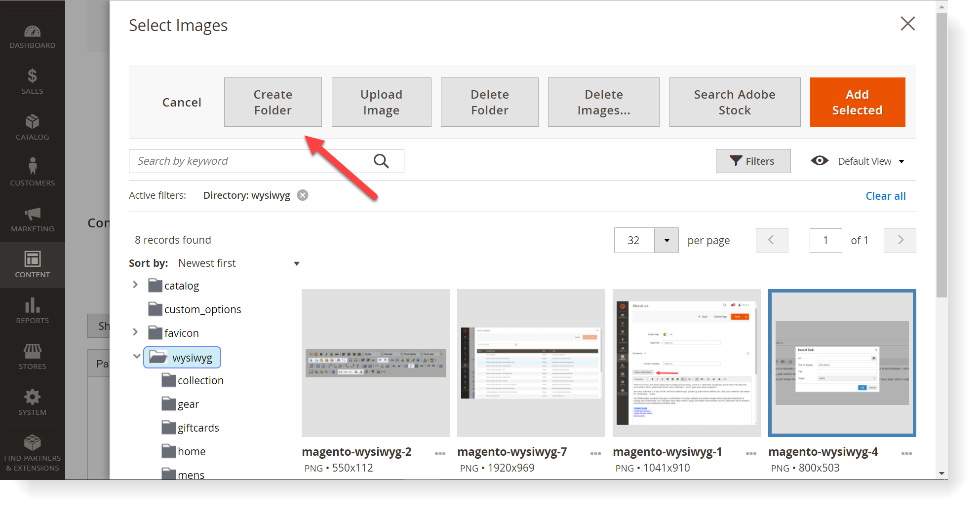Open the Customers sidebar section
Screen dimensions: 980x512
point(32,173)
